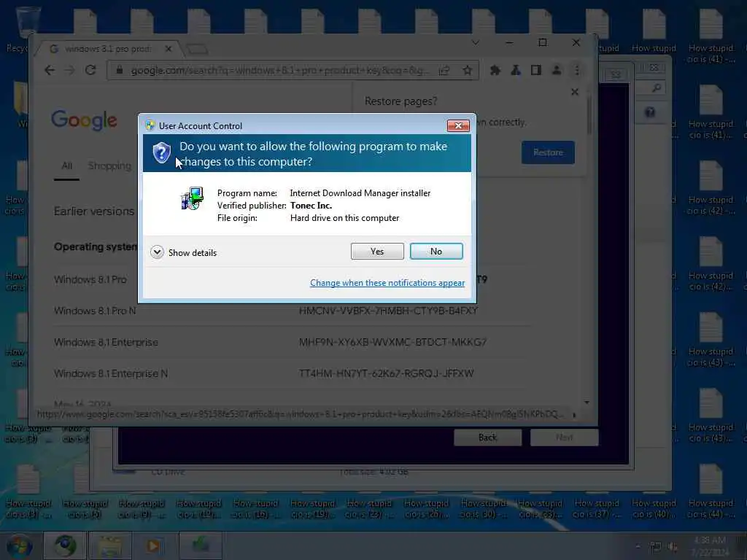Screen dimensions: 747x560
Task: Click the Google logo
Action: pos(84,120)
